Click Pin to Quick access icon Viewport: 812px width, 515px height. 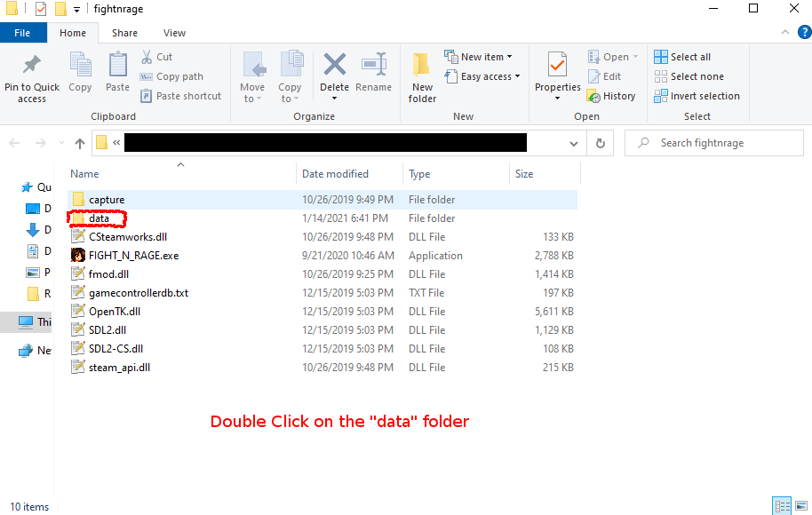(32, 64)
